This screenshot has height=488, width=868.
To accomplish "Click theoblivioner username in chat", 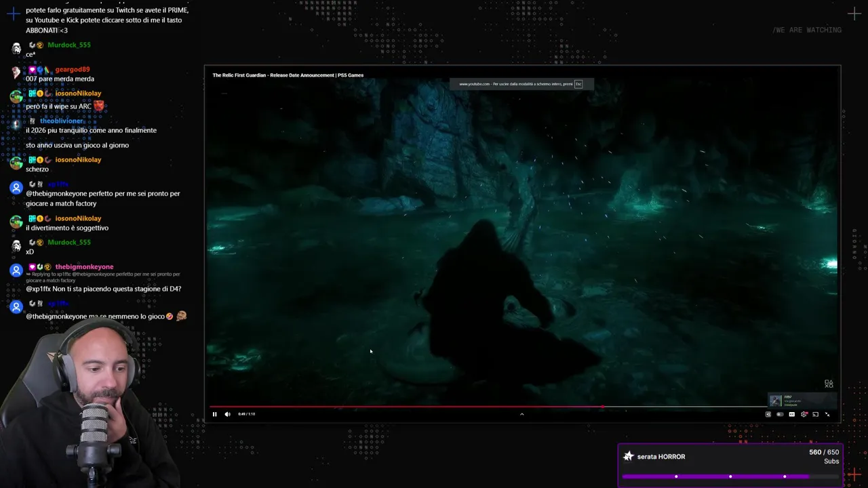I will (61, 121).
